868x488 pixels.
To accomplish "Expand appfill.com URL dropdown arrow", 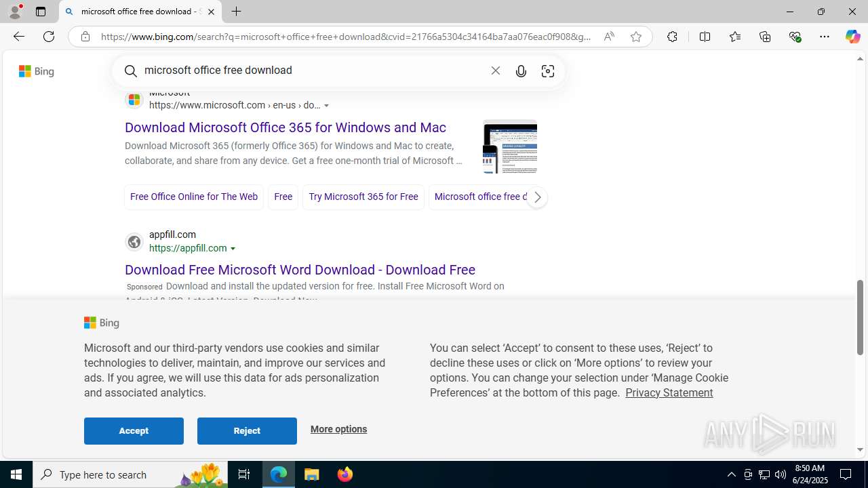I will coord(233,249).
